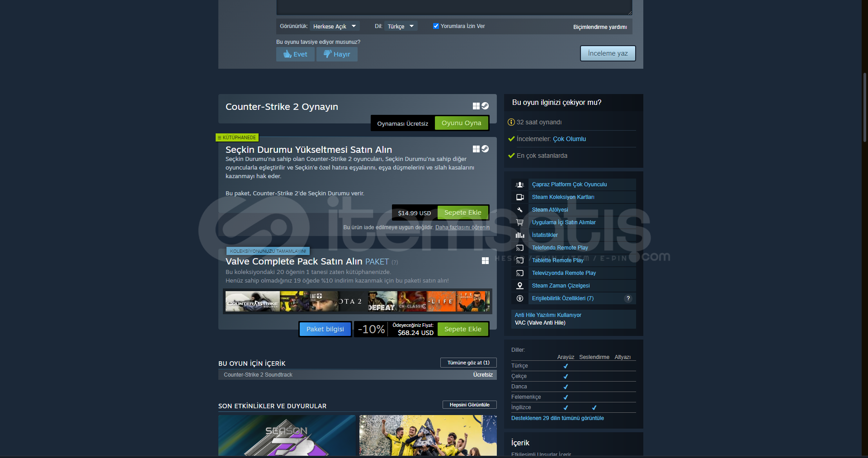The image size is (868, 458).
Task: Open the Görünürlük Herkese Açık dropdown
Action: 335,26
